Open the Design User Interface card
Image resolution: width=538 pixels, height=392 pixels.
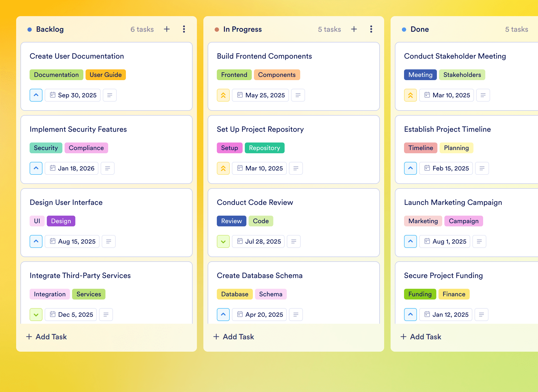(66, 202)
